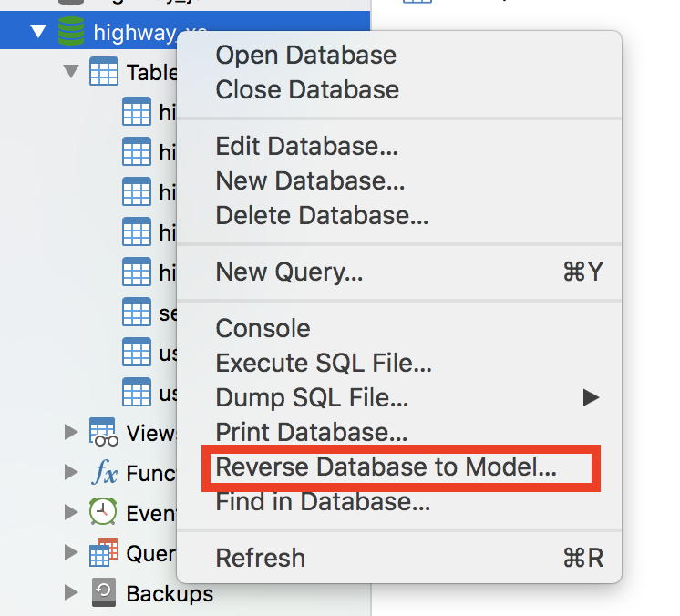This screenshot has width=680, height=616.
Task: Click Delete Database in the menu
Action: [x=322, y=216]
